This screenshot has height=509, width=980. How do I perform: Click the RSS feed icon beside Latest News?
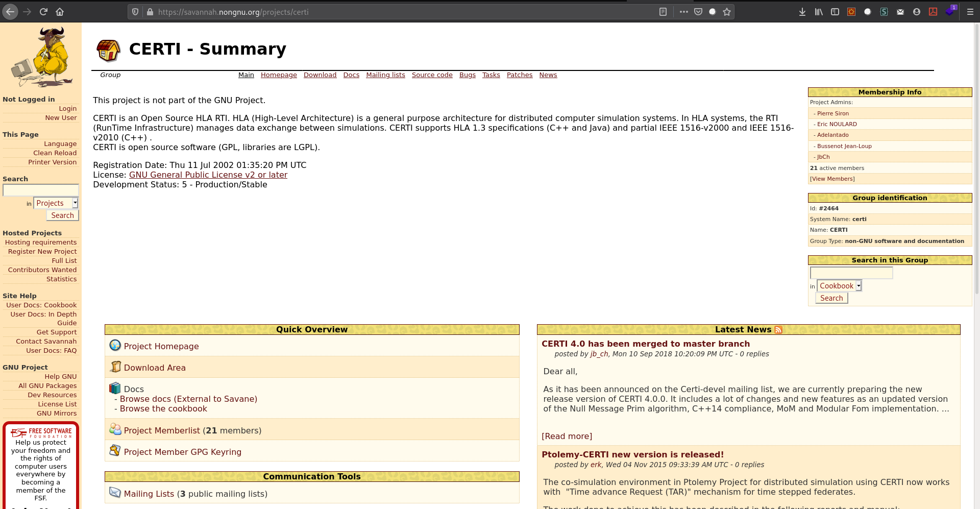tap(778, 330)
